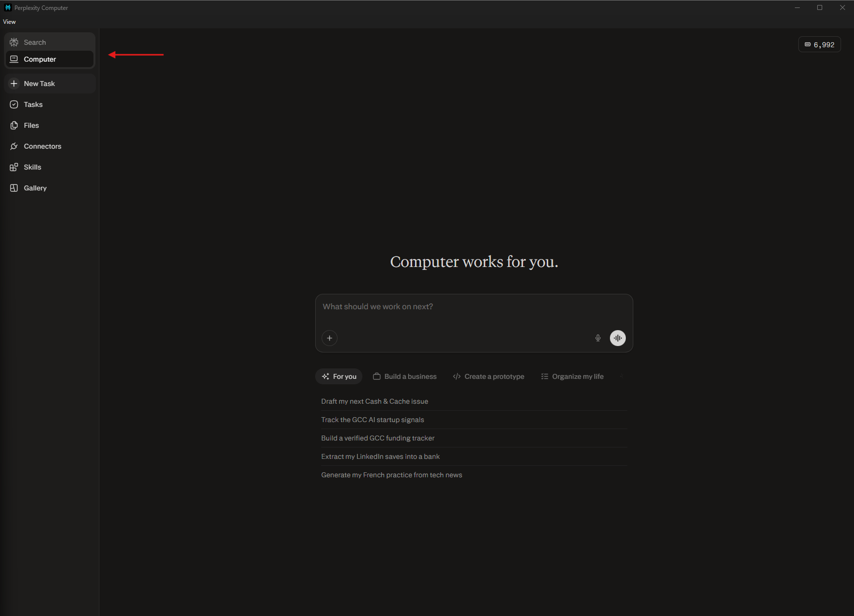Check the 6,992 credits balance

[x=819, y=45]
